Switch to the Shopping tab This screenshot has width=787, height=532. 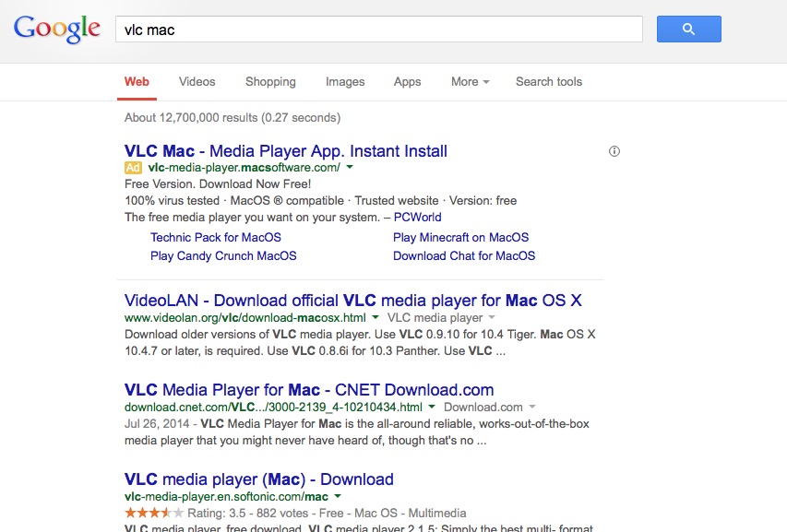(x=270, y=82)
